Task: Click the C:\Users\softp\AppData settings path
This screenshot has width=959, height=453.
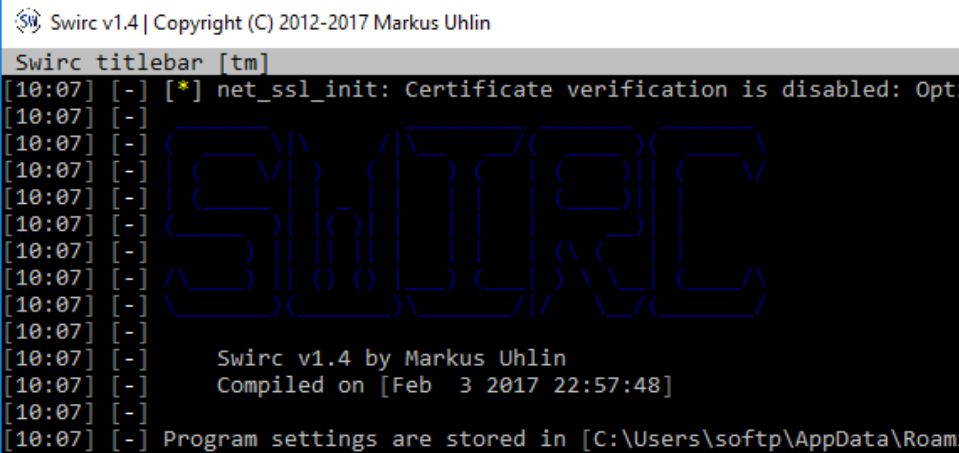Action: pos(772,439)
